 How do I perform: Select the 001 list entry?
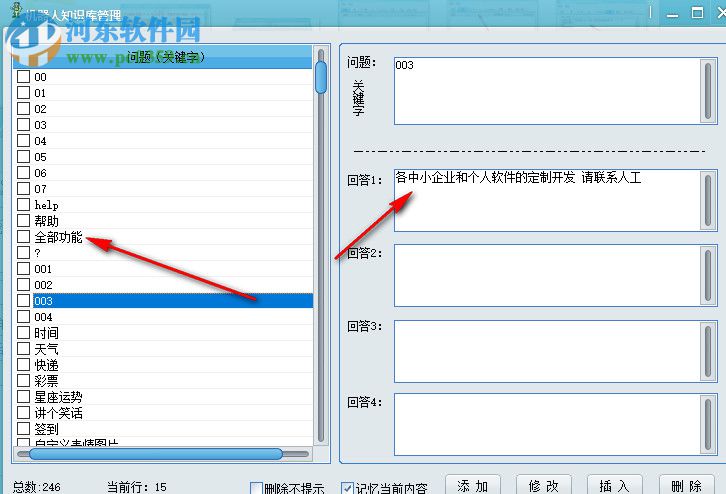click(x=163, y=269)
